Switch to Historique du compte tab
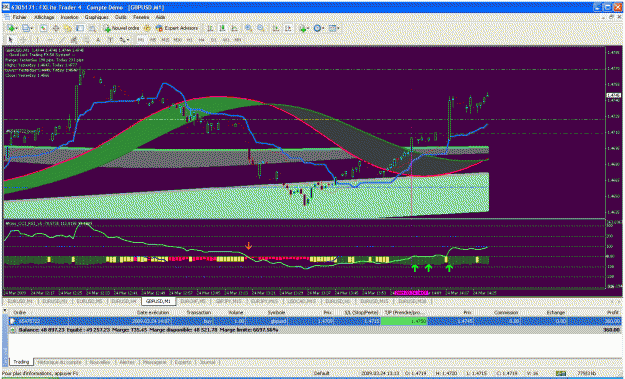The image size is (625, 379). (59, 362)
